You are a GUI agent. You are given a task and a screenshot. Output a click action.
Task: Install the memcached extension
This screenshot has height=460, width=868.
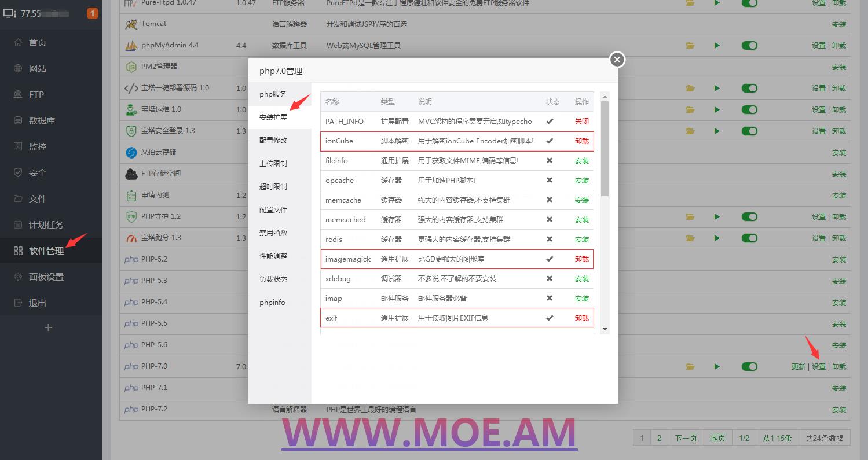click(581, 220)
